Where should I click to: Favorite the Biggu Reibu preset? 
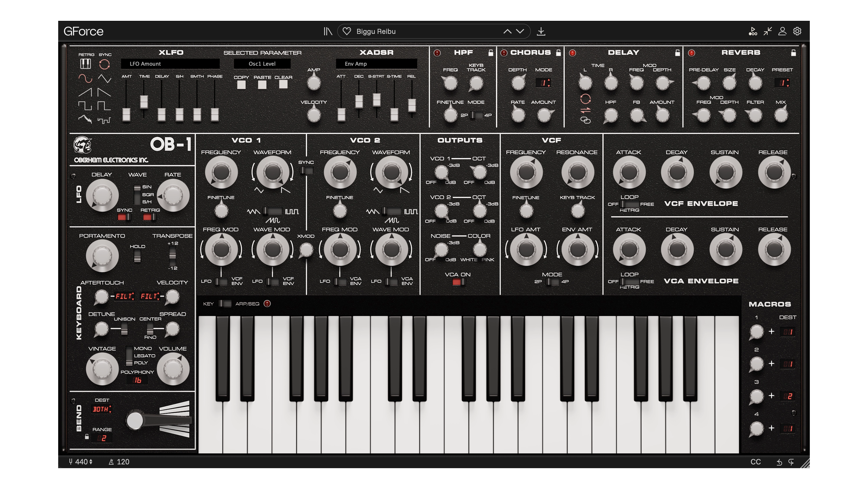(347, 31)
